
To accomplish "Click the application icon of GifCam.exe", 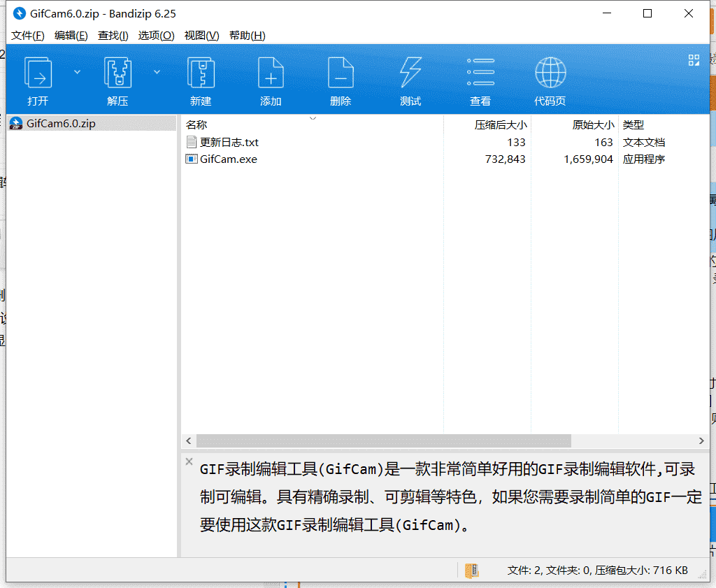I will 191,159.
